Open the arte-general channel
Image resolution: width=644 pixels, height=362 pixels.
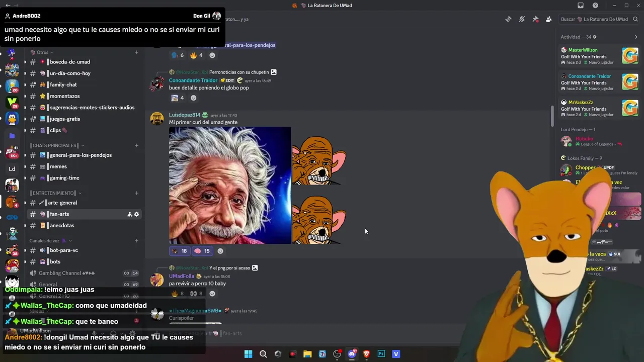pyautogui.click(x=84, y=203)
